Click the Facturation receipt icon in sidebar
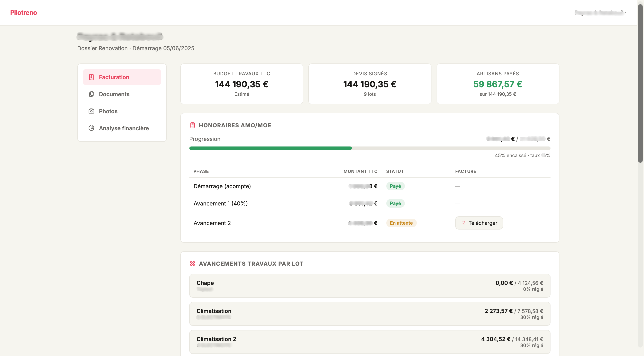This screenshot has height=356, width=644. click(91, 77)
